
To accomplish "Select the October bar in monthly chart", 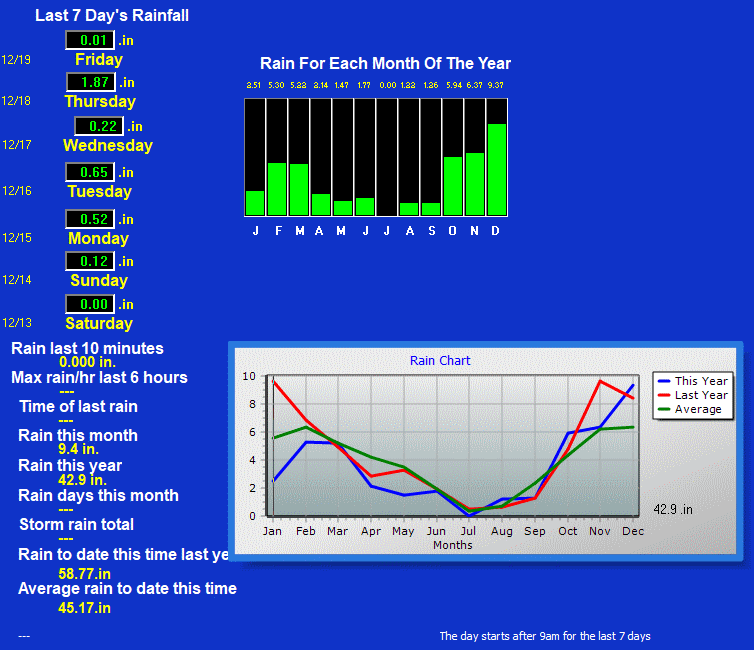I will (x=452, y=186).
